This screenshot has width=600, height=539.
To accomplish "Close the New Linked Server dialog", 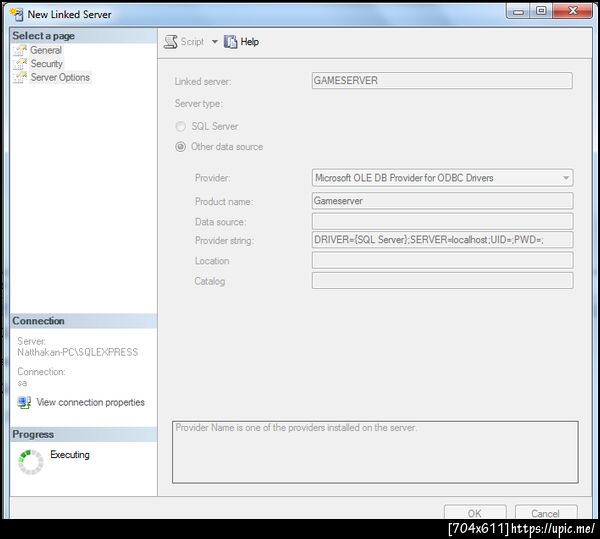I will pyautogui.click(x=572, y=11).
